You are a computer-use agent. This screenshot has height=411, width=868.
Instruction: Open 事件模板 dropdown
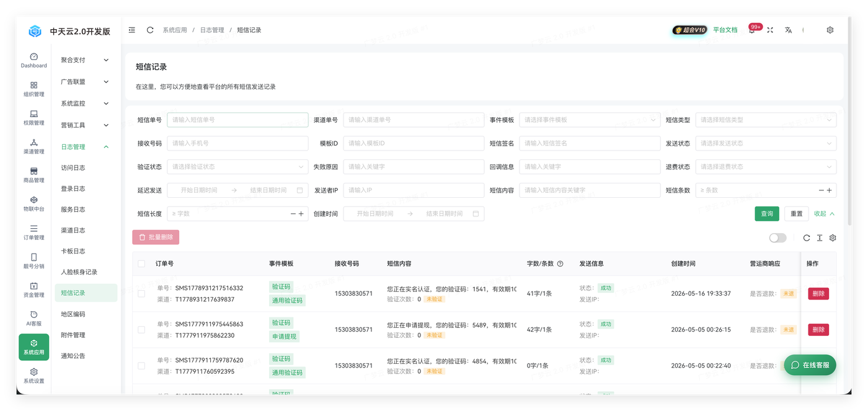(590, 120)
